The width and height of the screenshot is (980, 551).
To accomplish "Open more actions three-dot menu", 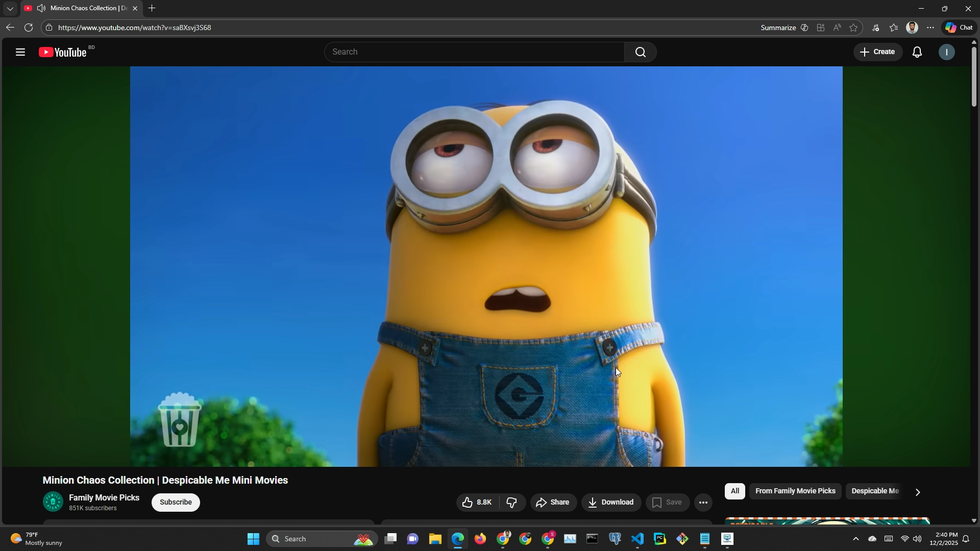I will click(x=703, y=503).
